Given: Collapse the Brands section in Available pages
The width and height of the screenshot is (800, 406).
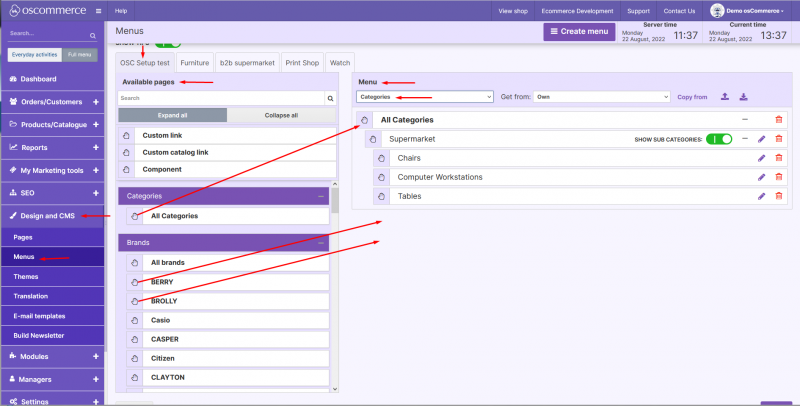Looking at the screenshot, I should [321, 242].
